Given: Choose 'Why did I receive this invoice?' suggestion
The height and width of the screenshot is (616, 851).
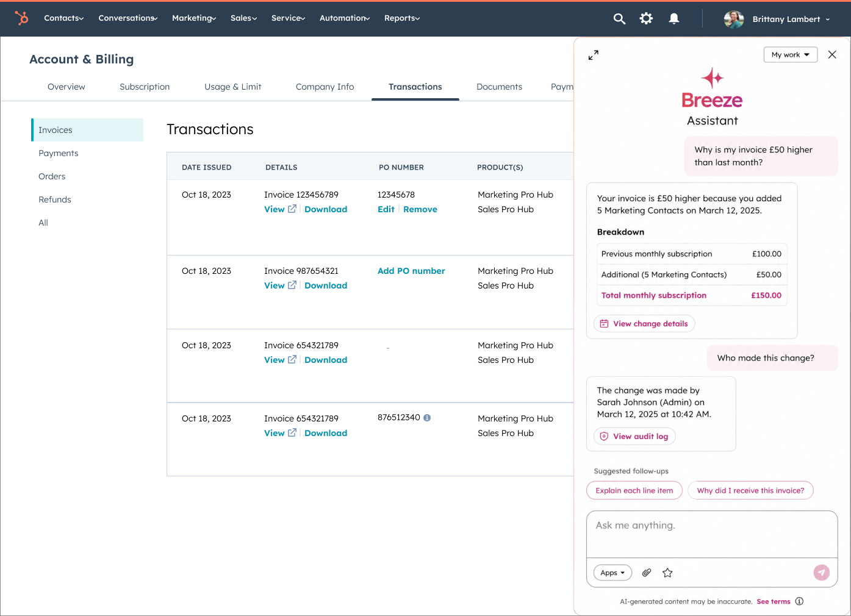Looking at the screenshot, I should tap(750, 490).
